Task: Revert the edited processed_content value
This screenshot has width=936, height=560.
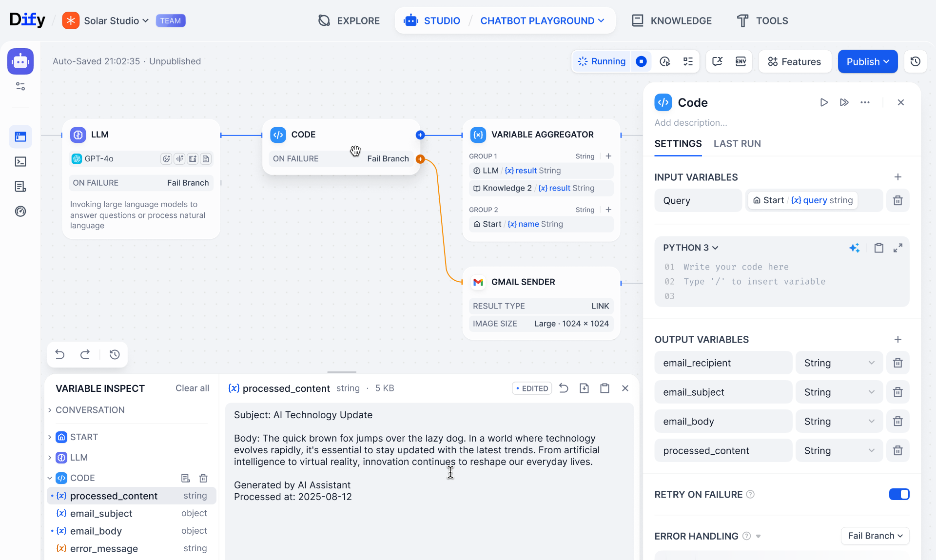Action: 564,388
